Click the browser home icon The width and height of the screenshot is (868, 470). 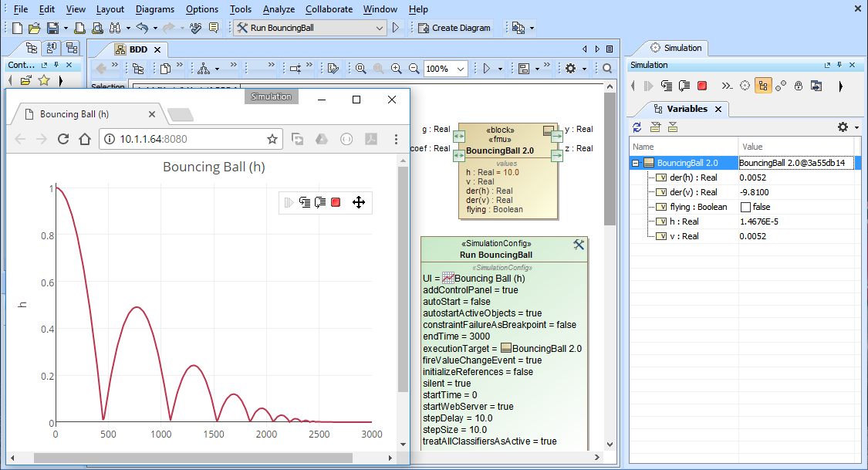[85, 139]
